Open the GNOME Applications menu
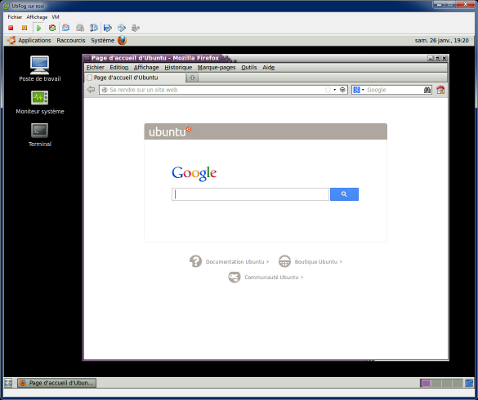The height and width of the screenshot is (400, 478). (x=35, y=40)
